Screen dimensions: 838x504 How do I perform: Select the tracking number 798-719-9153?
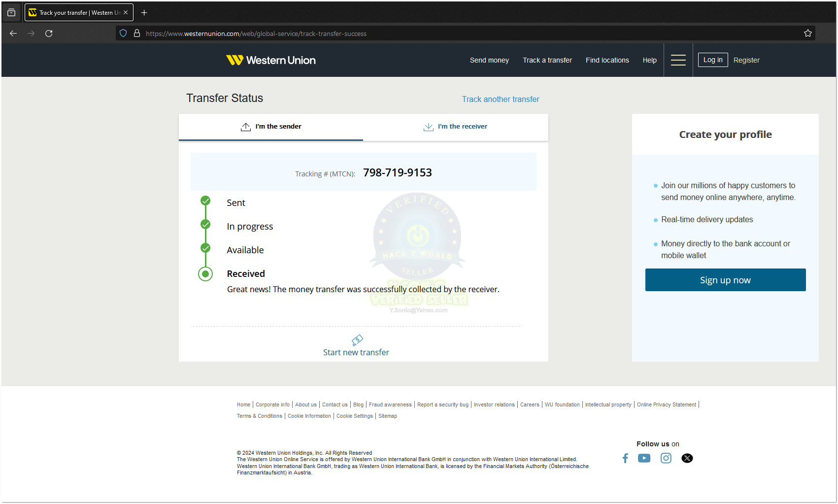(x=398, y=172)
